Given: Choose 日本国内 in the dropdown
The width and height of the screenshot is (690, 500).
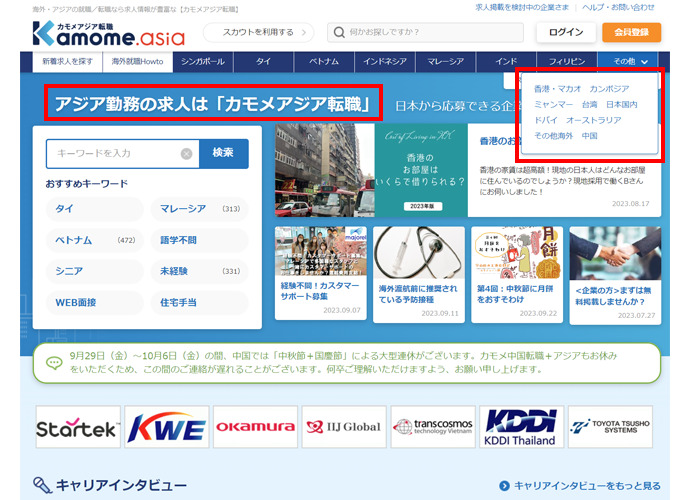Looking at the screenshot, I should [x=622, y=105].
